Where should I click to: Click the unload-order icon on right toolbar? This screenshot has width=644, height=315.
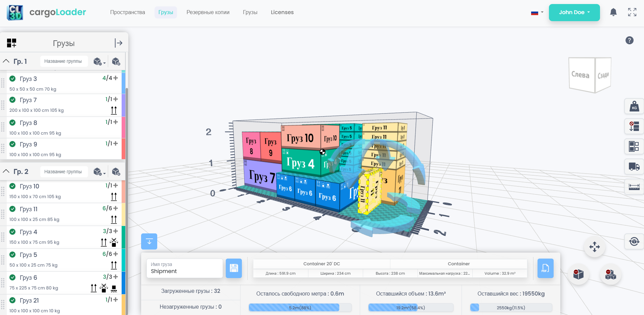[634, 127]
